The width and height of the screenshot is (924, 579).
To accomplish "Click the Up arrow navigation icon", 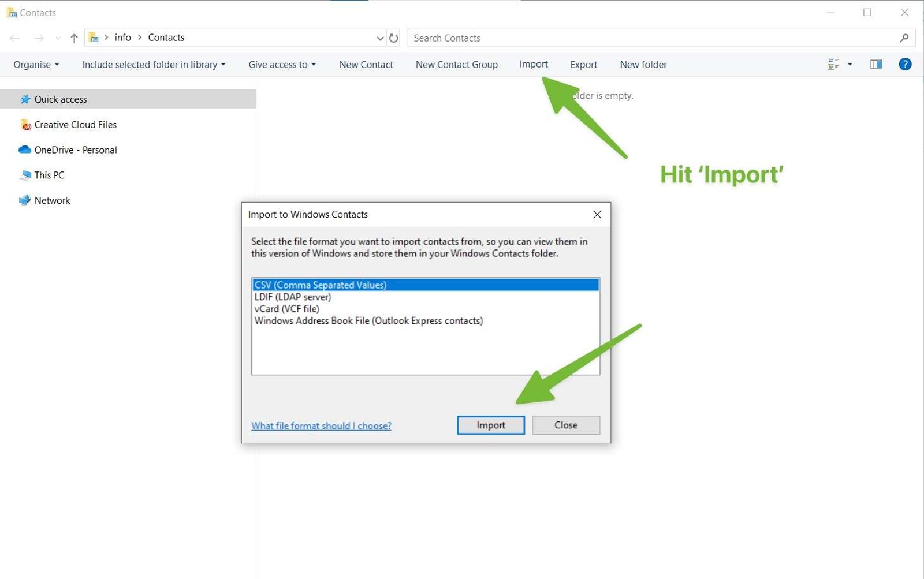I will (74, 38).
